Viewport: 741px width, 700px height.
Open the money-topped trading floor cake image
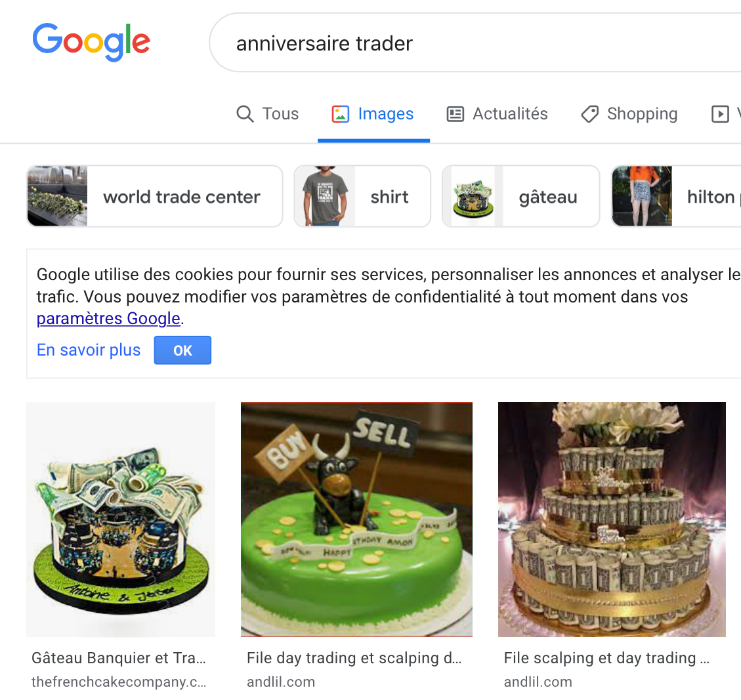pos(121,520)
